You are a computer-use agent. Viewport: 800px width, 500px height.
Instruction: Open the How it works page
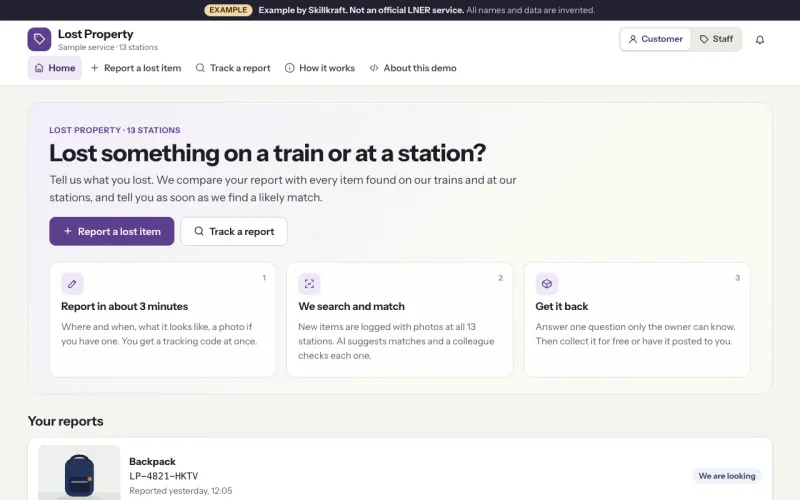tap(320, 68)
